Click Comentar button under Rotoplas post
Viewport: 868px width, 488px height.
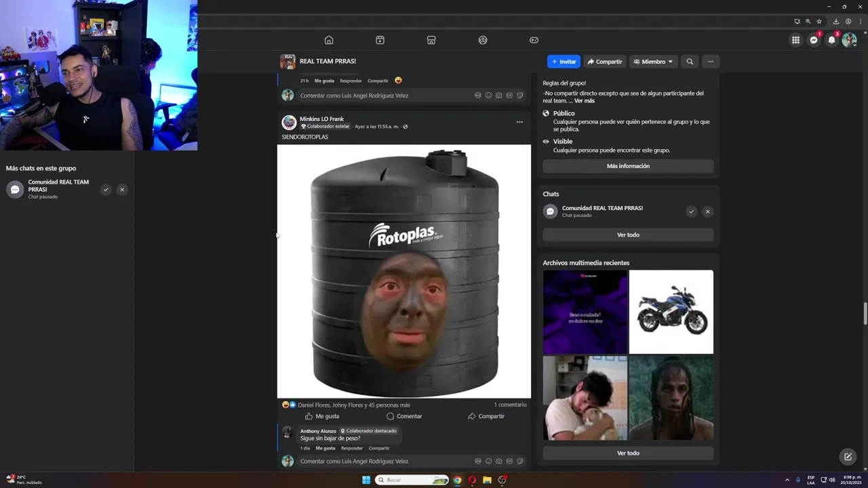[404, 416]
